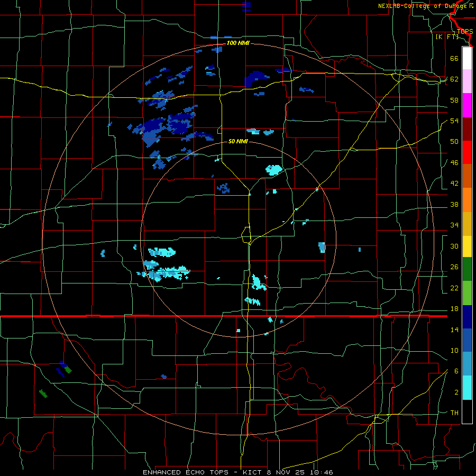This screenshot has width=476, height=476.
Task: Click the legend value '38'
Action: [454, 205]
